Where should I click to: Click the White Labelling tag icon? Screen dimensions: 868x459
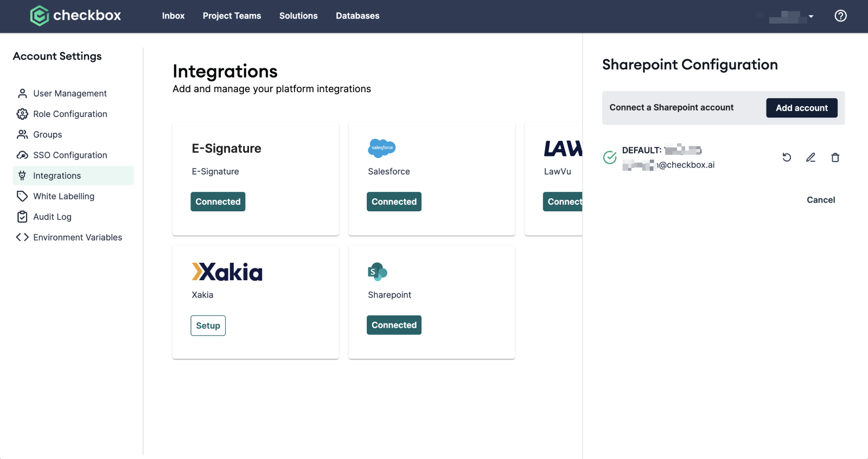pos(22,196)
